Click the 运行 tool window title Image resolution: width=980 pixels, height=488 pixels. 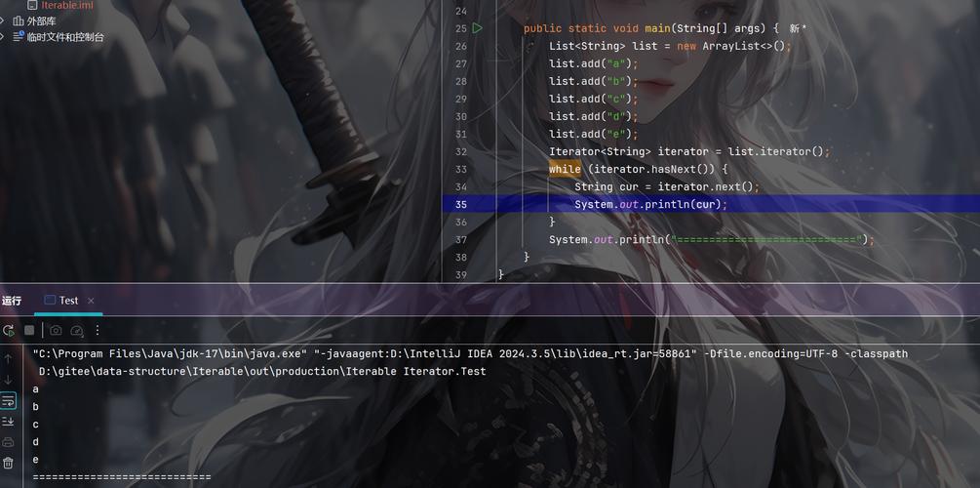point(12,301)
